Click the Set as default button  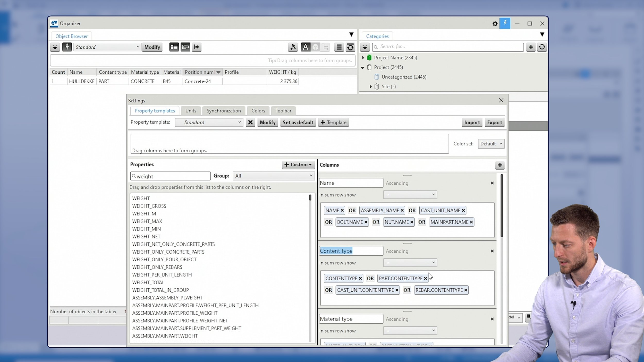298,122
